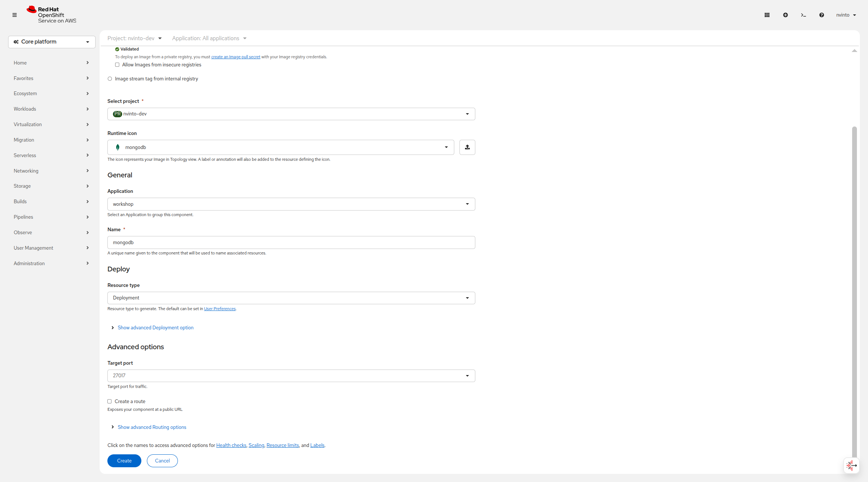The width and height of the screenshot is (868, 482).
Task: Open the nvinto user menu
Action: [x=846, y=15]
